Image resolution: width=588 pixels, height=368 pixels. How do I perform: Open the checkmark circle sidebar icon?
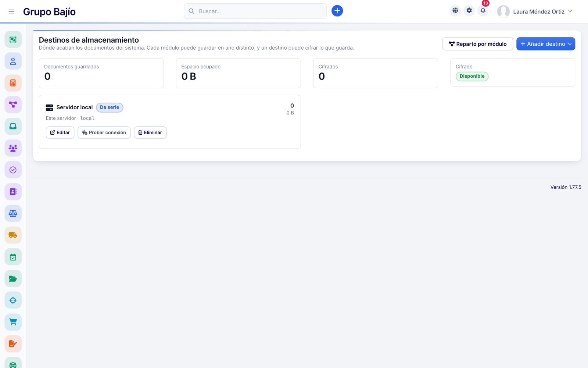point(13,170)
